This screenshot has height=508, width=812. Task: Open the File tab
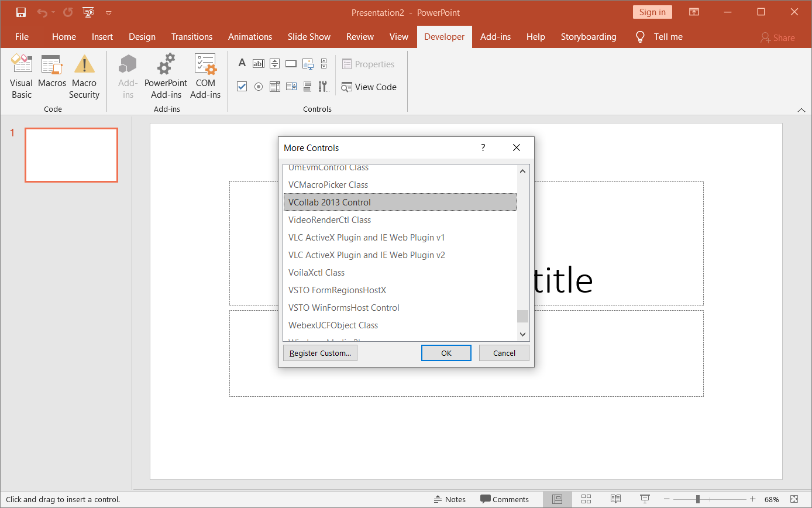[x=22, y=36]
